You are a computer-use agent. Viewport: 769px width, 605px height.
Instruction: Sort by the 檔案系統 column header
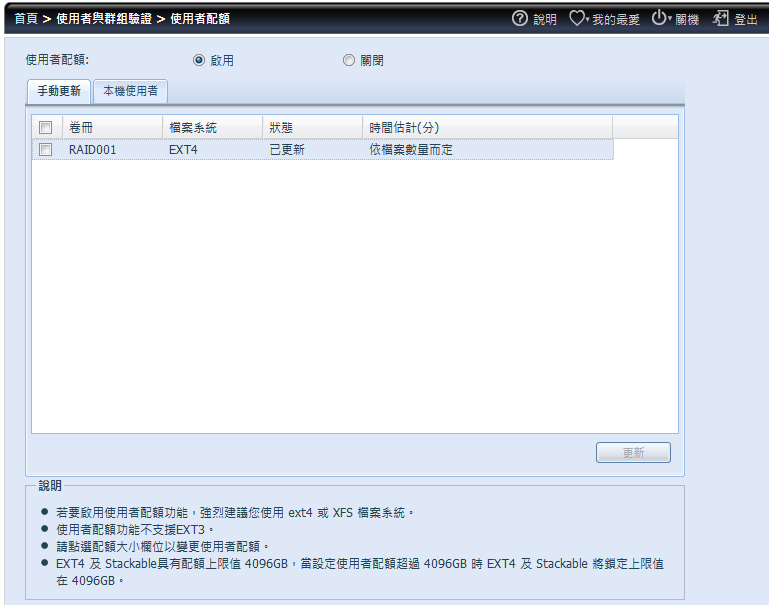(212, 127)
